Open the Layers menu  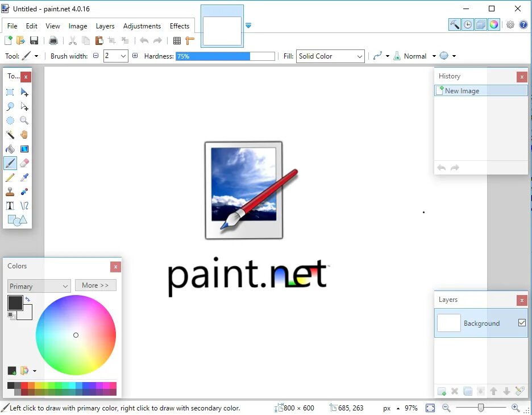(x=105, y=26)
